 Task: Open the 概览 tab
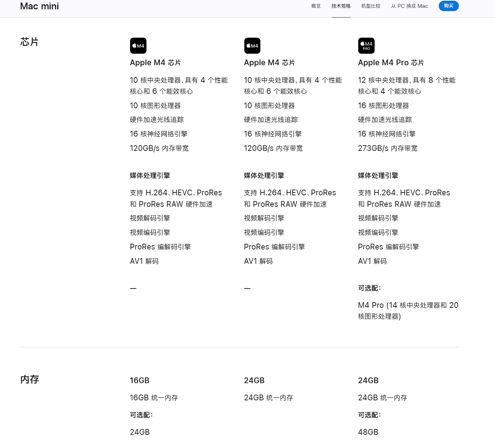316,6
